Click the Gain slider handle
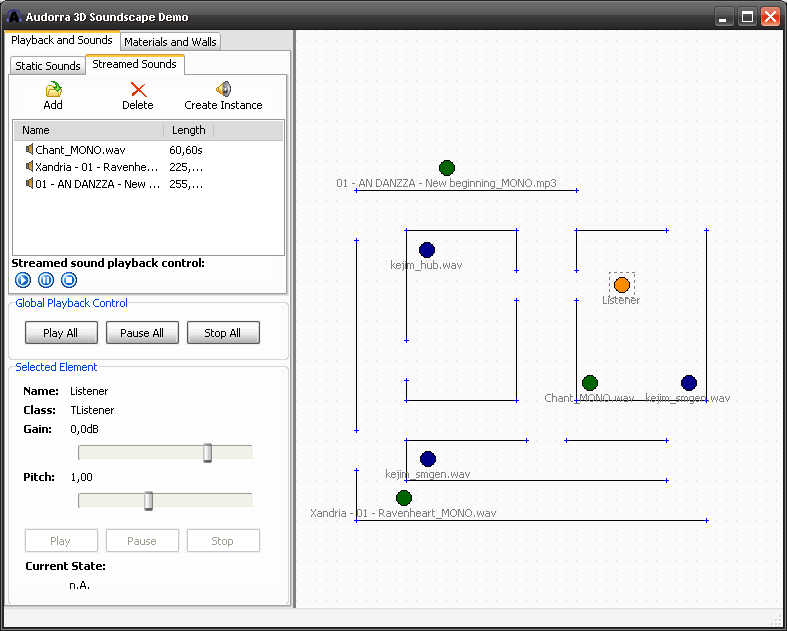Screen dimensions: 787x631 (208, 453)
